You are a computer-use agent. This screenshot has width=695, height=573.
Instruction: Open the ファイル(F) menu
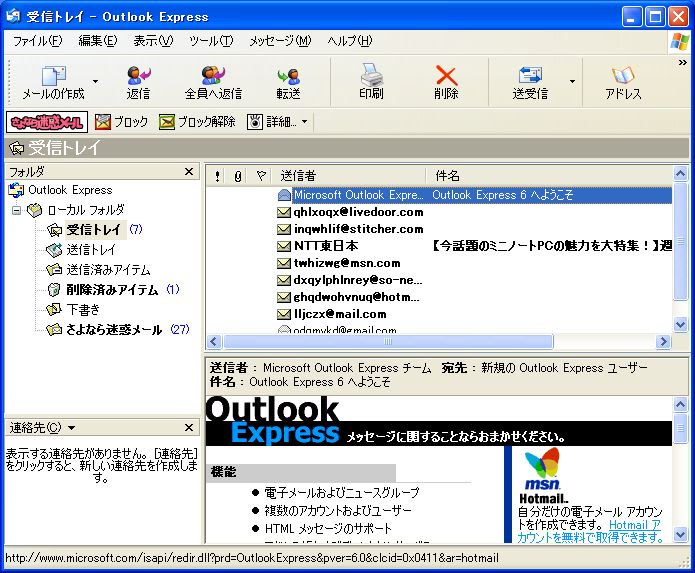pos(38,41)
